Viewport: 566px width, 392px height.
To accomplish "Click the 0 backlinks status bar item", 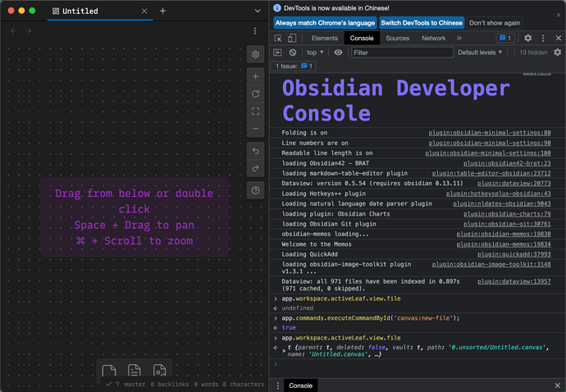I will click(169, 384).
